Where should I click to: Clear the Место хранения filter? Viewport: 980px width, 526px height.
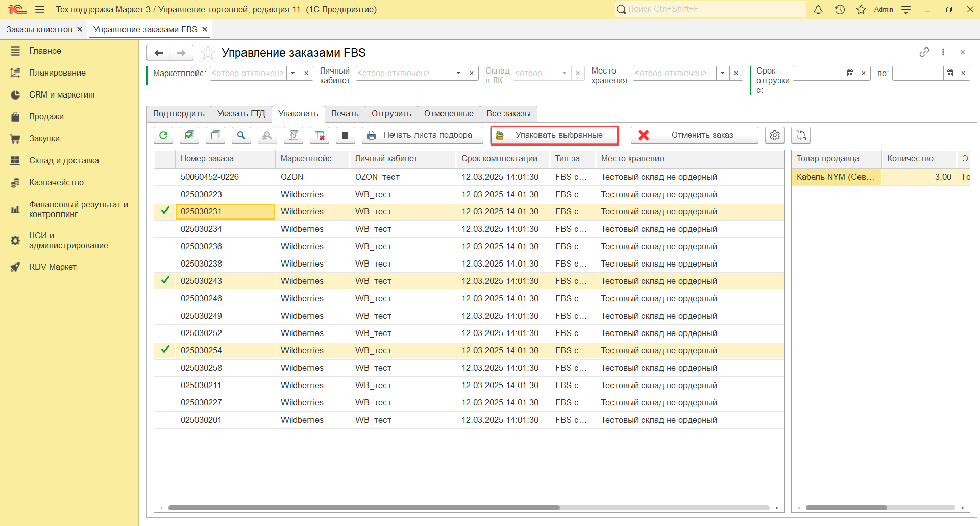click(x=736, y=73)
